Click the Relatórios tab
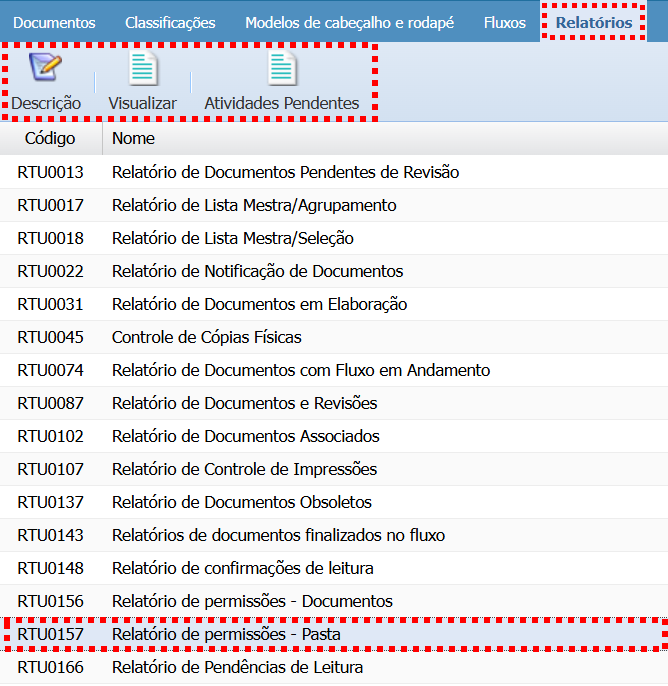Screen dimensions: 668x686 pyautogui.click(x=594, y=22)
